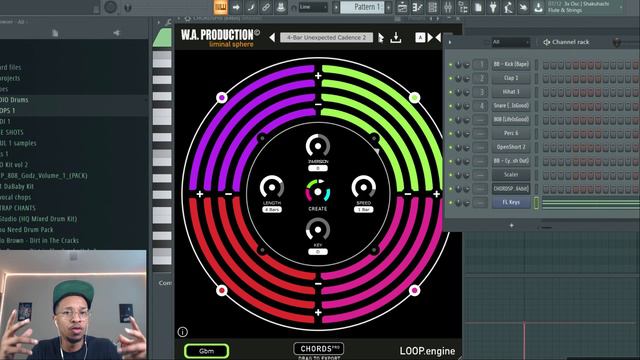This screenshot has height=360, width=640.
Task: Toggle mute LED for 808 channel
Action: 451,120
